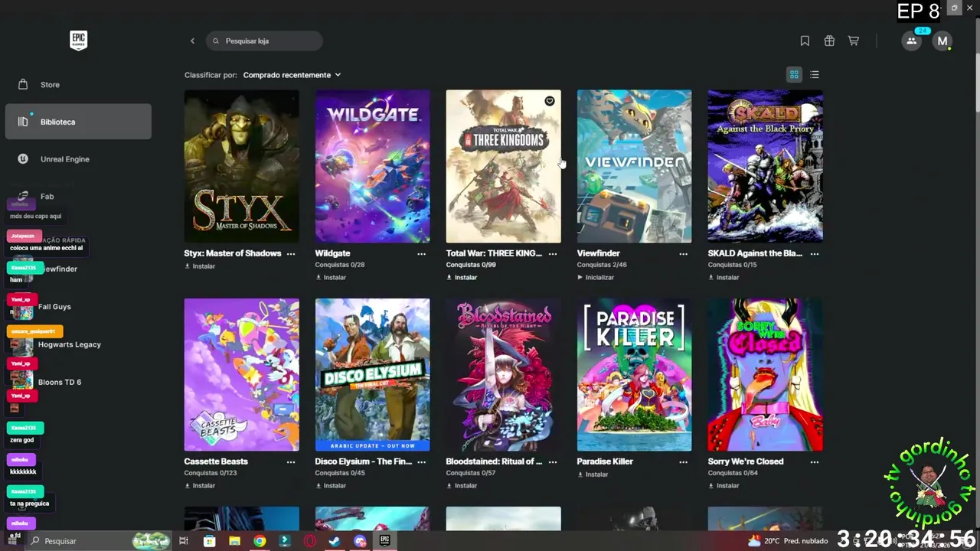Click Inicializar for Viewfinder
This screenshot has height=551, width=980.
tap(596, 278)
